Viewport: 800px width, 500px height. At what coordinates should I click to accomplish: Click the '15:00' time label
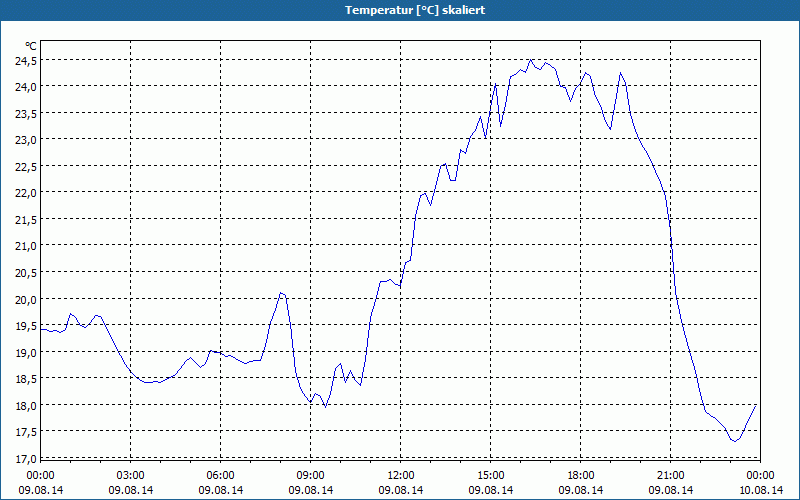tap(490, 476)
